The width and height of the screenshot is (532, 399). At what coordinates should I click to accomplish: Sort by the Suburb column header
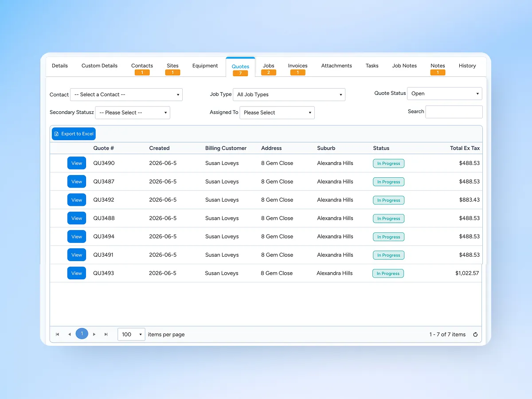(x=326, y=148)
